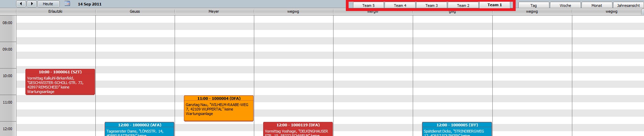Select the Meyer column header

coord(214,11)
